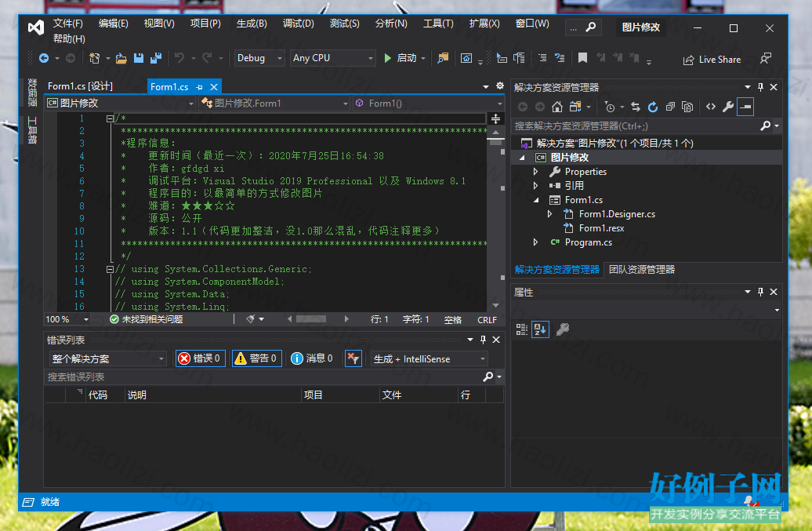Click the Save All icon

coord(156,58)
